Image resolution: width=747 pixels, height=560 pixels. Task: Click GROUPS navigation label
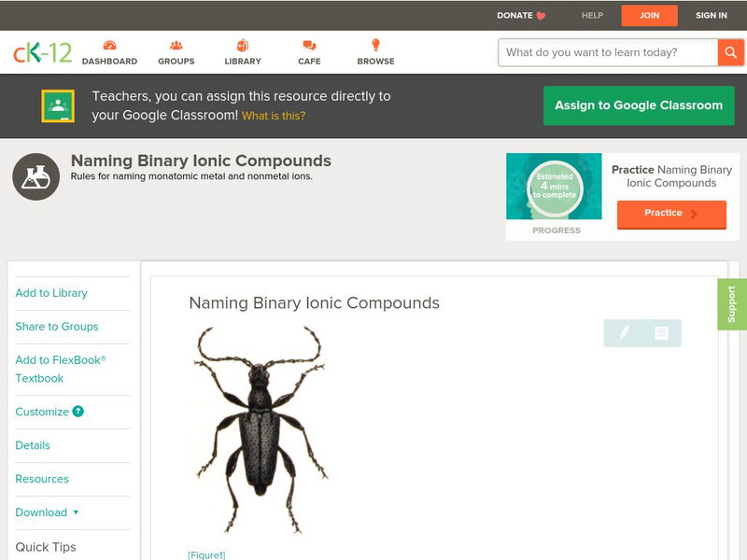coord(176,62)
